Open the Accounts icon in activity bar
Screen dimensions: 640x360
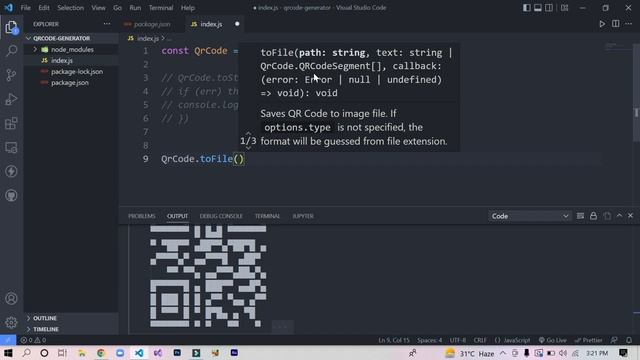point(11,298)
